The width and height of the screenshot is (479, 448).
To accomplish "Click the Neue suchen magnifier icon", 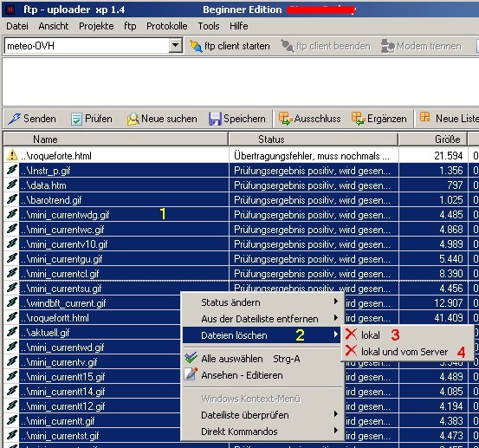I will pos(133,119).
